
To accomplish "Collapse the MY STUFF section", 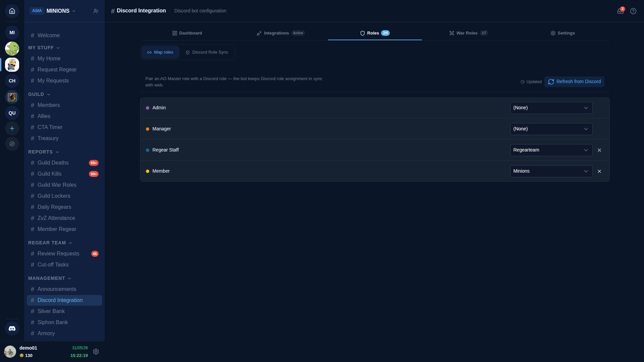I will [44, 48].
